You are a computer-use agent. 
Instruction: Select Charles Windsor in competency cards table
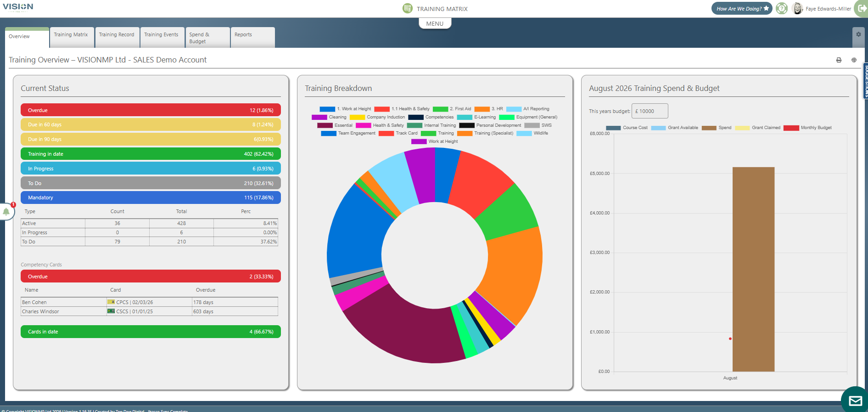[x=40, y=311]
